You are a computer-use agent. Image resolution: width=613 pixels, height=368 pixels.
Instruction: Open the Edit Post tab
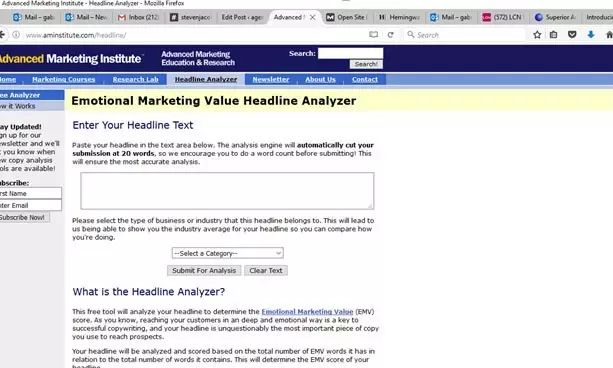coord(242,17)
